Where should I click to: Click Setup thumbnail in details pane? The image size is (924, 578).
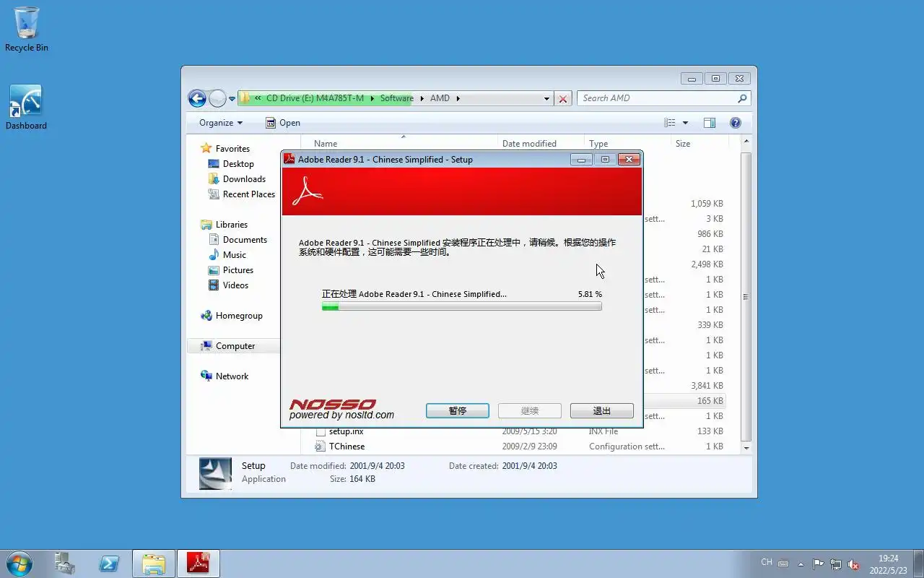coord(215,474)
